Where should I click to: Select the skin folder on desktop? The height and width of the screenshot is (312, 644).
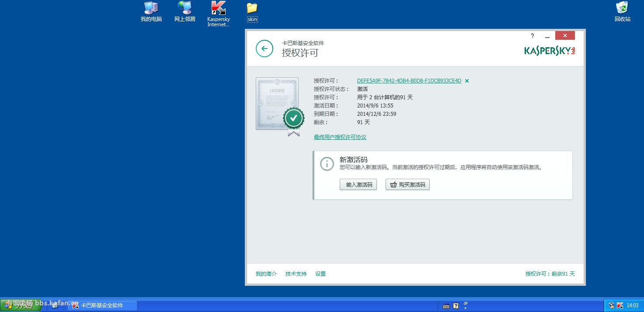[x=252, y=12]
